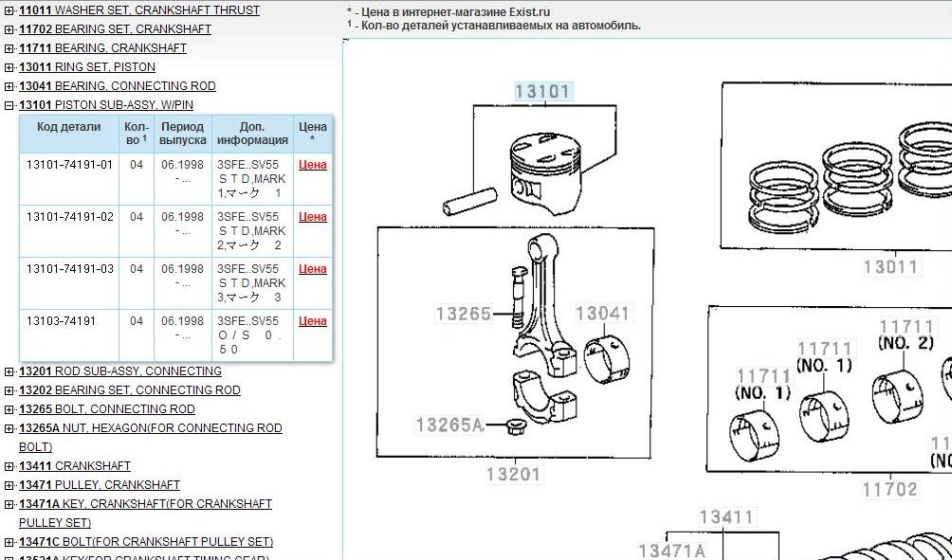Expand the 13411 CRANKSHAFT node
This screenshot has width=952, height=560.
click(9, 466)
